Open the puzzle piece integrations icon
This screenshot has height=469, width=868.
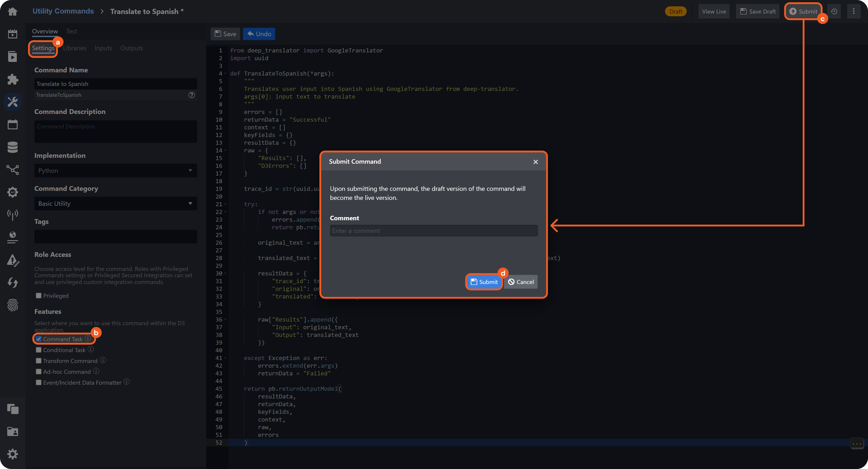tap(12, 79)
